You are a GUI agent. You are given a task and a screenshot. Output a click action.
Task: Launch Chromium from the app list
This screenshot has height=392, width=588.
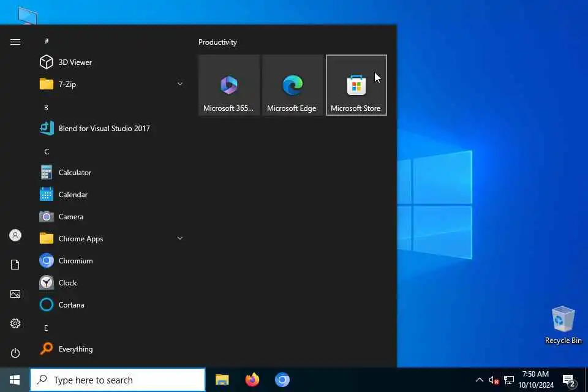111,261
